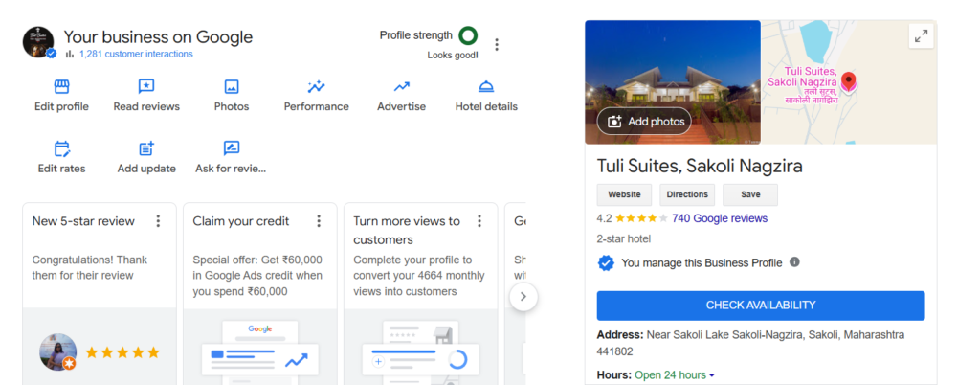The height and width of the screenshot is (385, 980).
Task: Click the green Profile strength ring
Action: 468,35
